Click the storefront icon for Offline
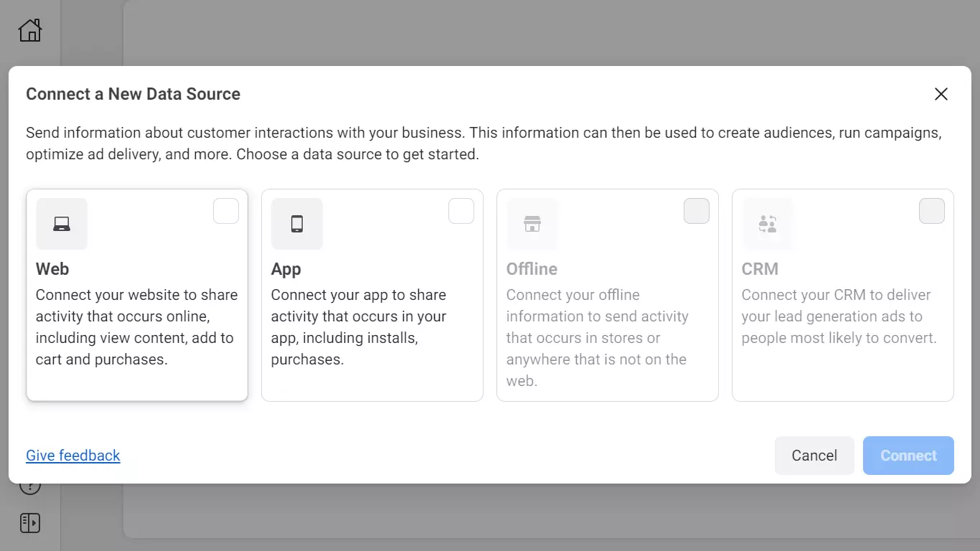The image size is (980, 551). pyautogui.click(x=532, y=224)
